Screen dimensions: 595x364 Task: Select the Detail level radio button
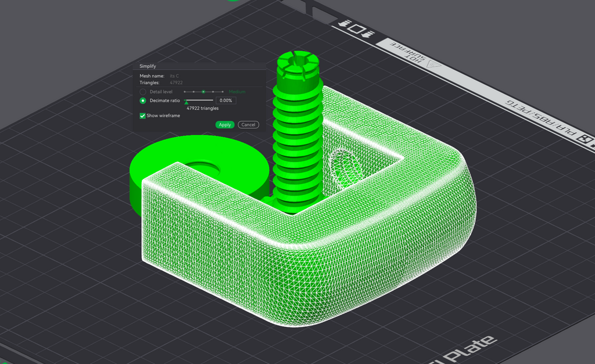143,92
